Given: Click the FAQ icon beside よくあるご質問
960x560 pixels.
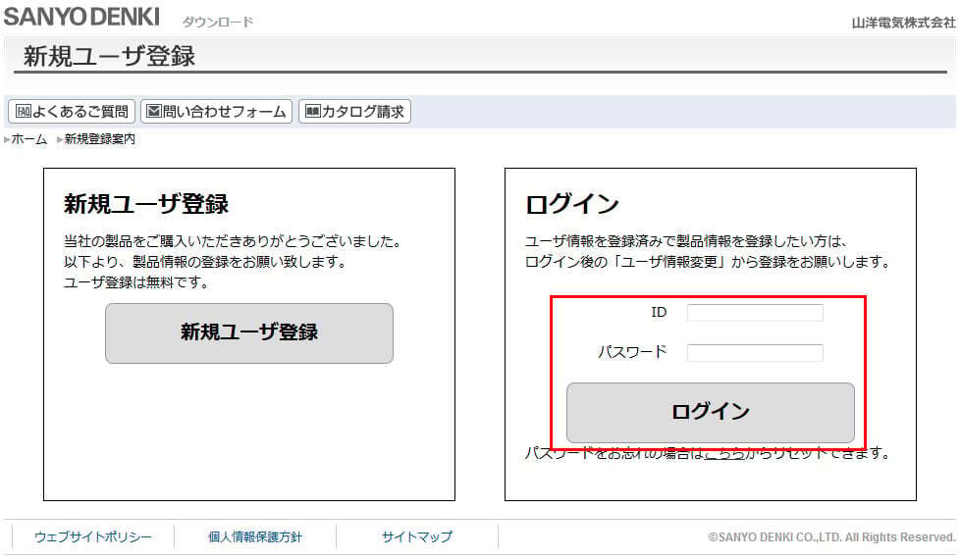Looking at the screenshot, I should pyautogui.click(x=24, y=112).
